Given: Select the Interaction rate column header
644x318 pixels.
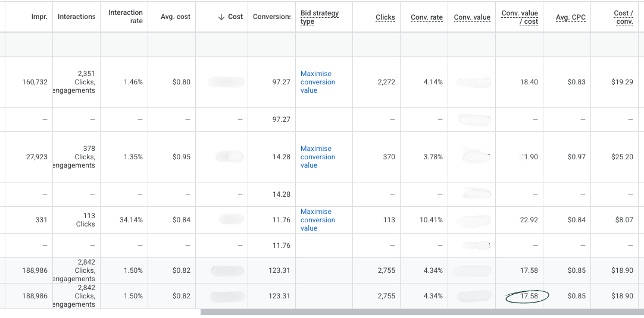Looking at the screenshot, I should point(126,17).
